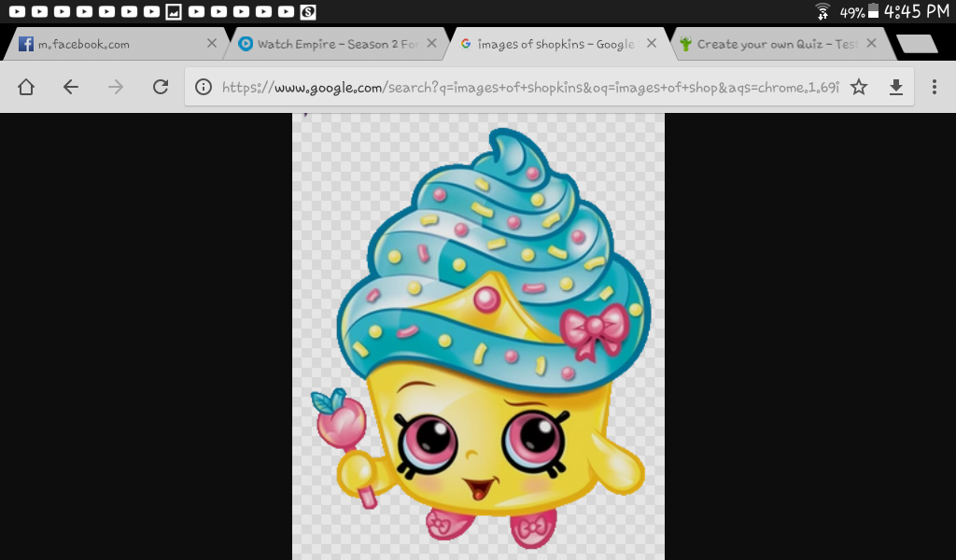Tap the Shopkins cupcake image

479,336
